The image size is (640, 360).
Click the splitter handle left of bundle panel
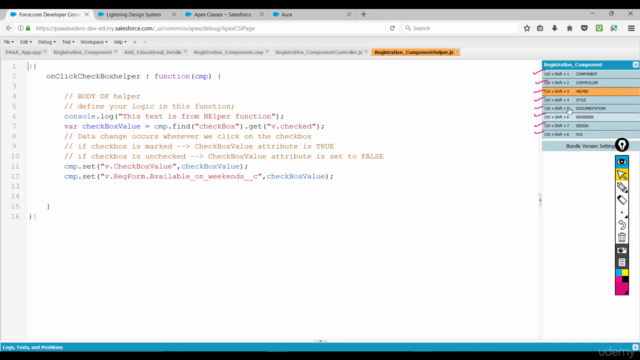(x=540, y=200)
